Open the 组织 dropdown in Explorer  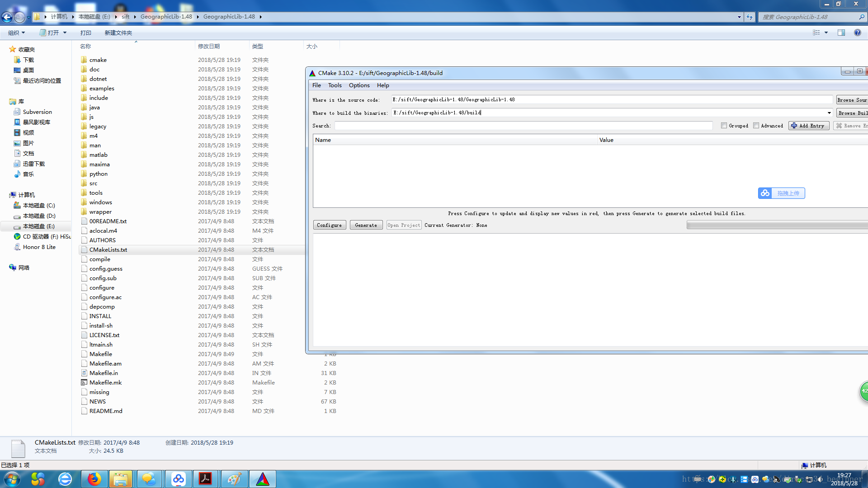(x=16, y=33)
